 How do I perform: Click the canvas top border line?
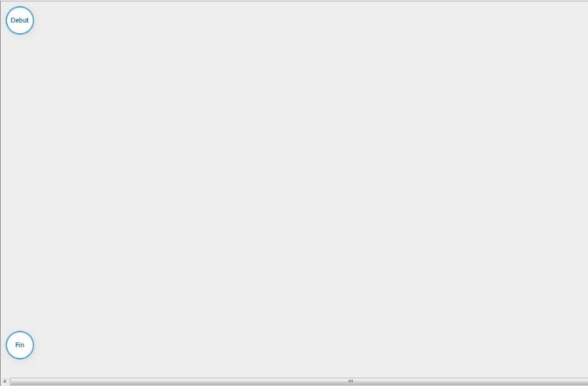(294, 1)
